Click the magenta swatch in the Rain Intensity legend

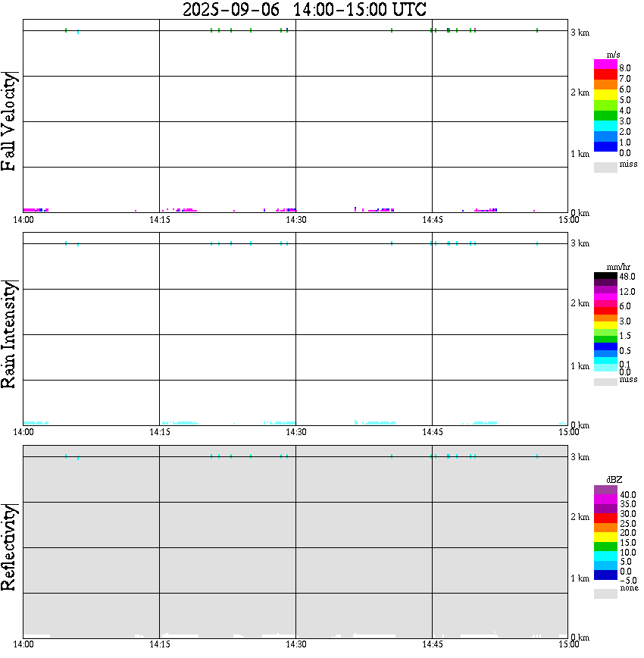[x=605, y=296]
